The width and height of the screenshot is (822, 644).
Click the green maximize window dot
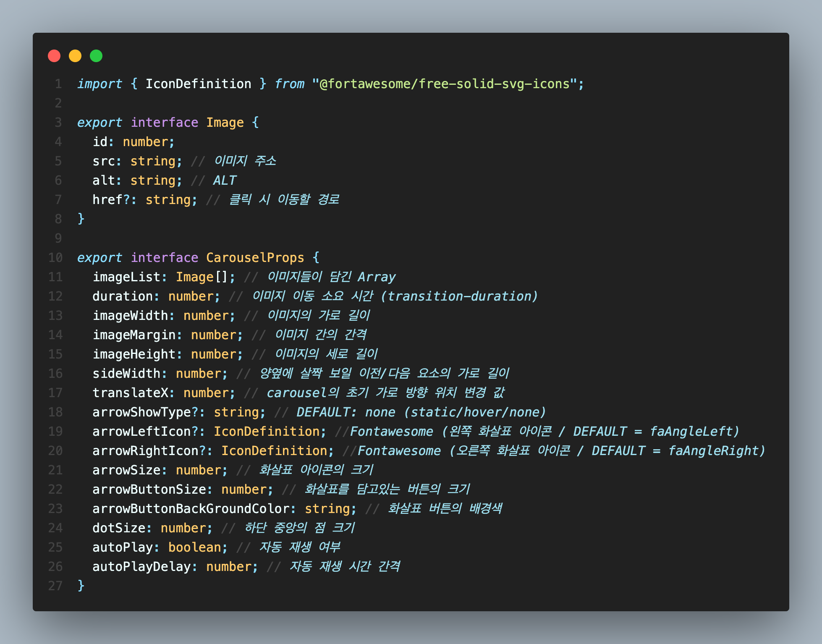(x=96, y=56)
